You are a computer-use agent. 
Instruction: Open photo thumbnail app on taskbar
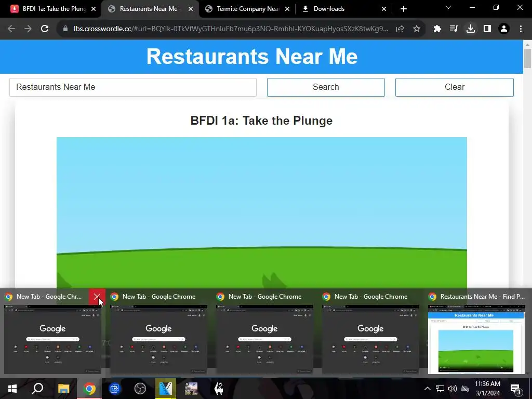click(191, 389)
